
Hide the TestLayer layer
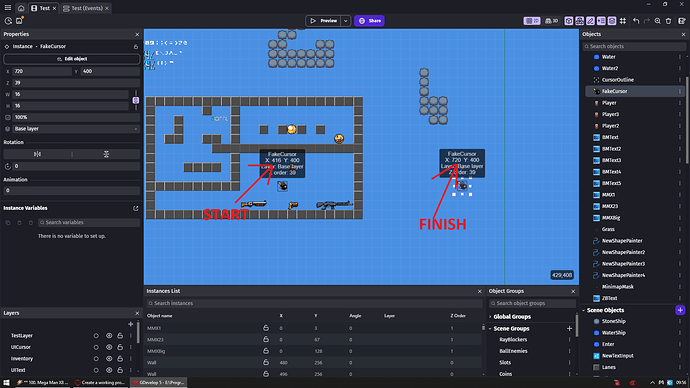[x=109, y=336]
